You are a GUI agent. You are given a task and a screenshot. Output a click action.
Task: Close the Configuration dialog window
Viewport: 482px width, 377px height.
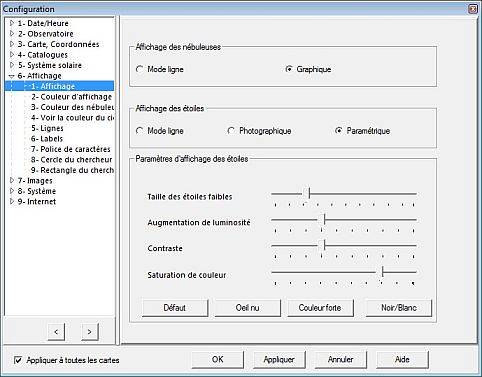(x=473, y=9)
